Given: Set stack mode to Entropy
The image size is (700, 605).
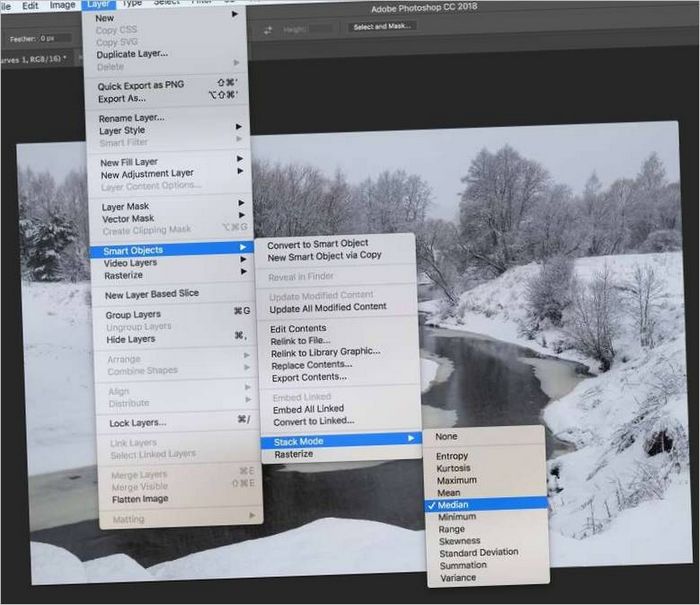Looking at the screenshot, I should 484,456.
